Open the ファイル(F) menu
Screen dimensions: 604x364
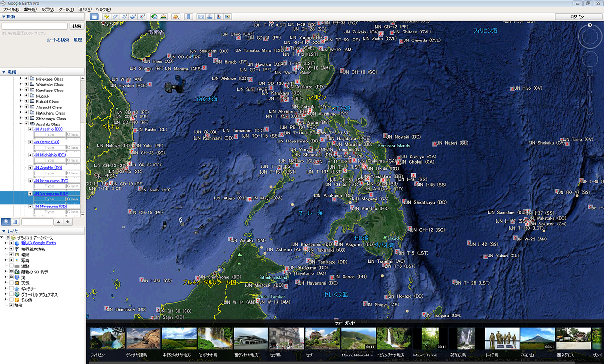coord(11,9)
